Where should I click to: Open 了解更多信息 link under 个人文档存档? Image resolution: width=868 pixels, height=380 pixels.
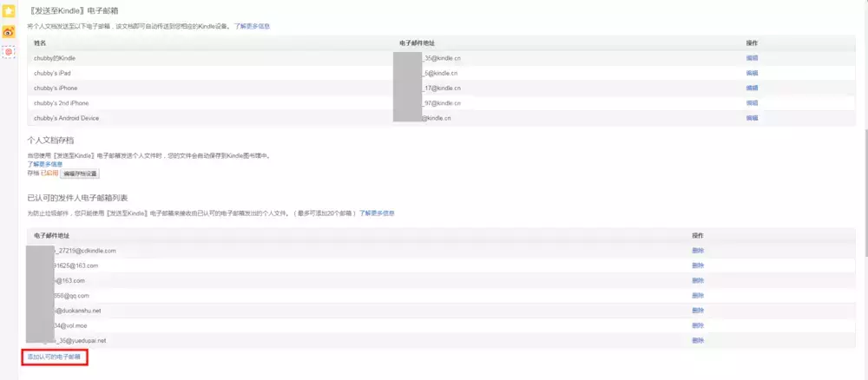45,164
